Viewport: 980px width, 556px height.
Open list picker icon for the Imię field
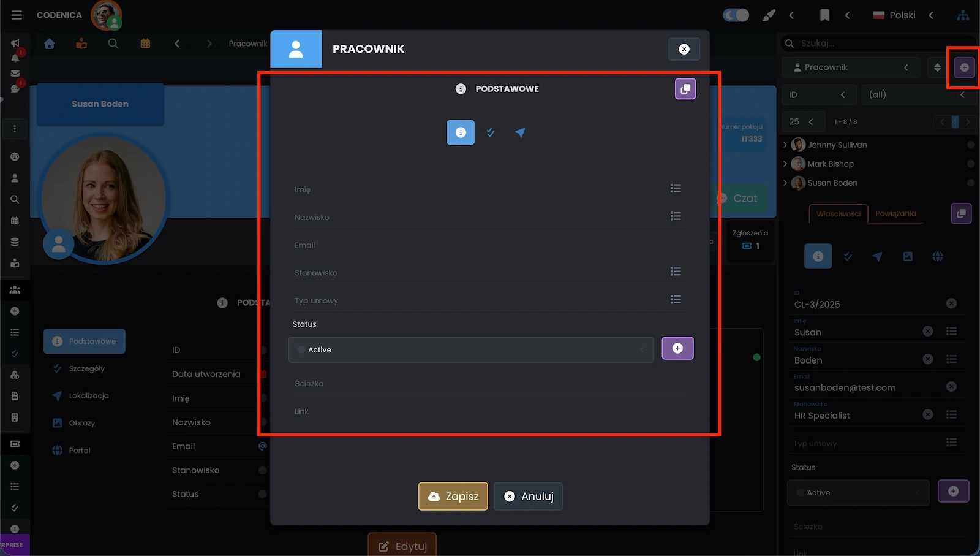(676, 189)
